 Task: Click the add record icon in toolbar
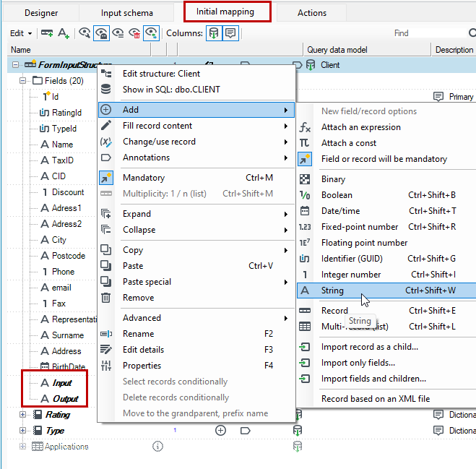click(47, 33)
